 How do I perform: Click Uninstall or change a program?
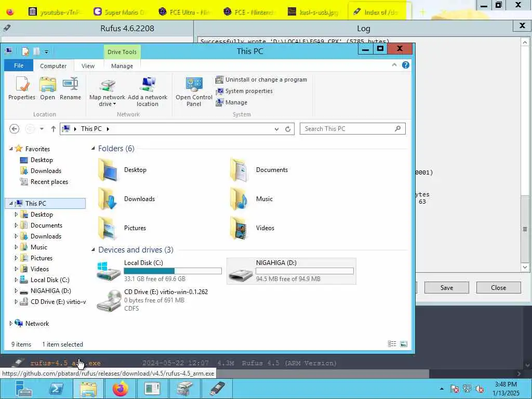tap(261, 79)
